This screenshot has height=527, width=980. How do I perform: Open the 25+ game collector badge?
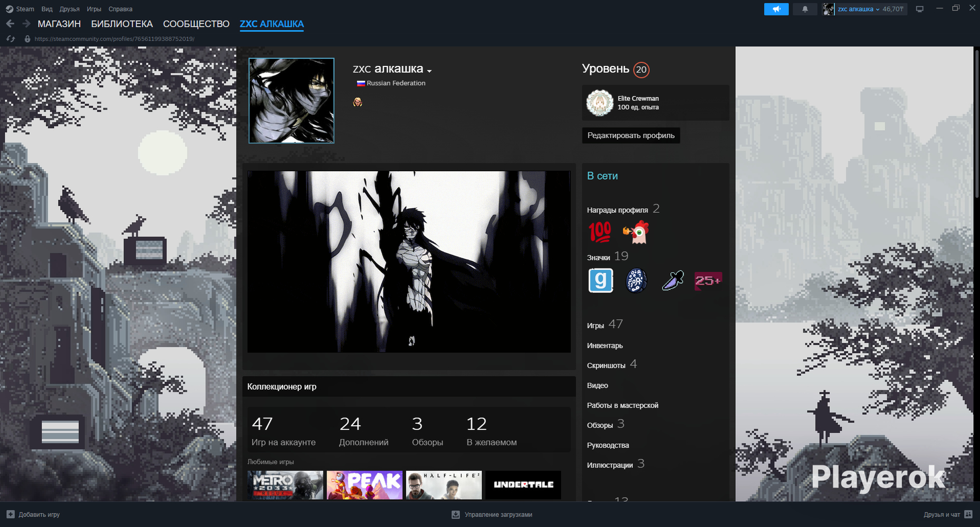[708, 280]
